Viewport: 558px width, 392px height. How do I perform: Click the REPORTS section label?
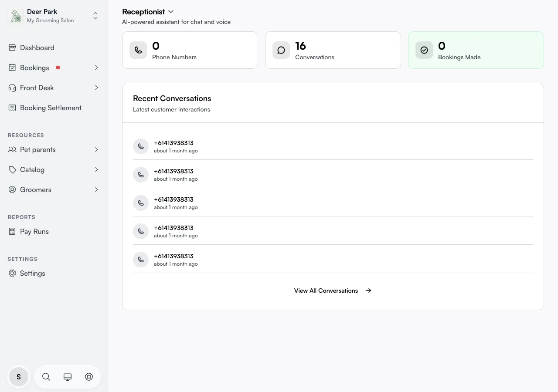coord(21,217)
